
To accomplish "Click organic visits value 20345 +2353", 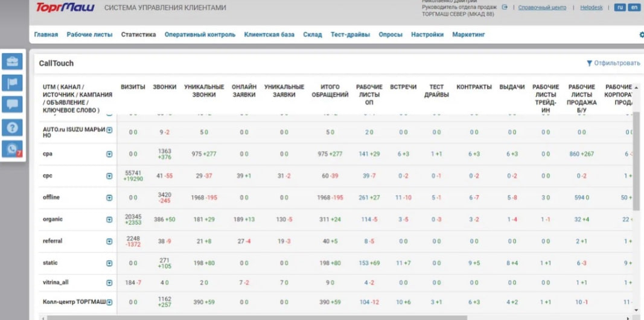I will 133,220.
